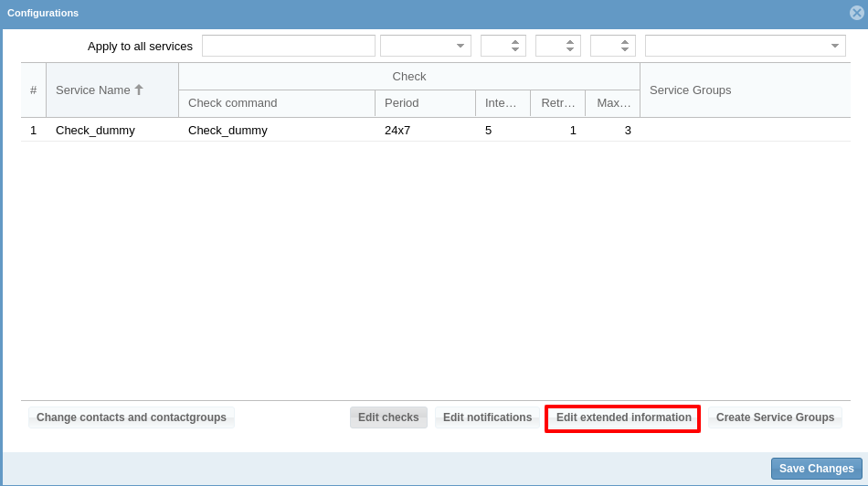Image resolution: width=868 pixels, height=486 pixels.
Task: Click the check command input field
Action: 288,46
